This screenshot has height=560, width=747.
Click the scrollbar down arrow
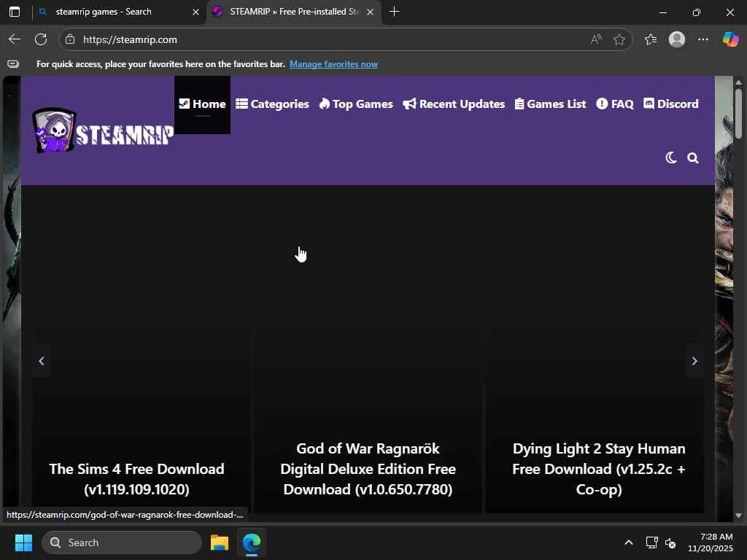(x=738, y=516)
